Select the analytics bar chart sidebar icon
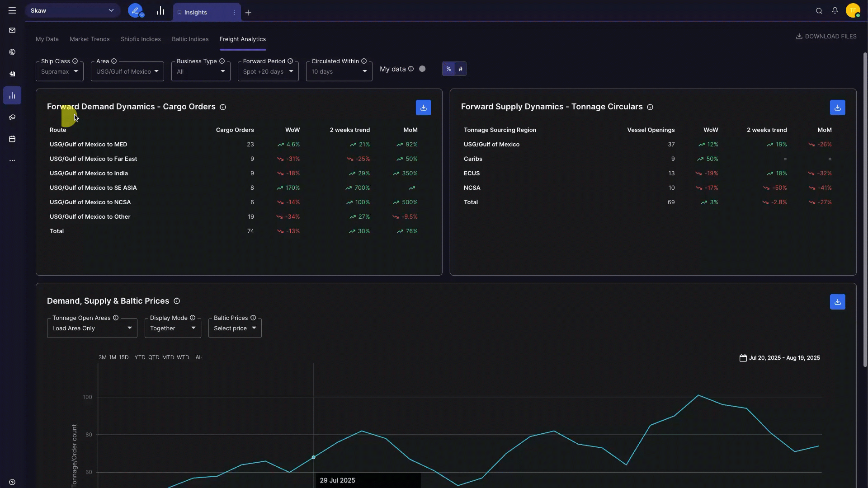The image size is (868, 488). click(x=12, y=95)
